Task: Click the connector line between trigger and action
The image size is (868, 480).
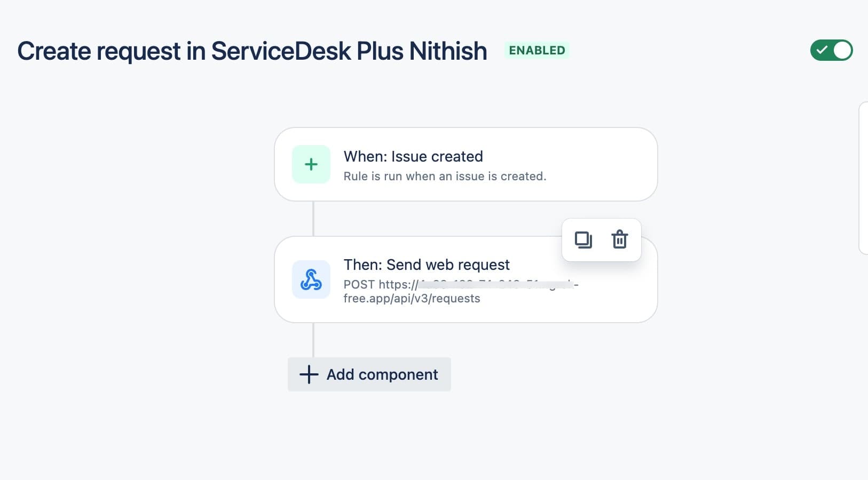Action: click(313, 219)
